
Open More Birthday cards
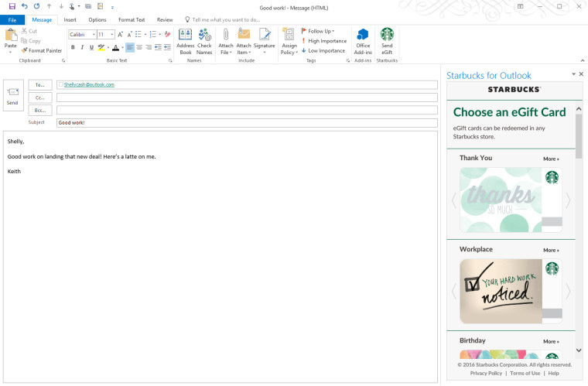pyautogui.click(x=551, y=341)
